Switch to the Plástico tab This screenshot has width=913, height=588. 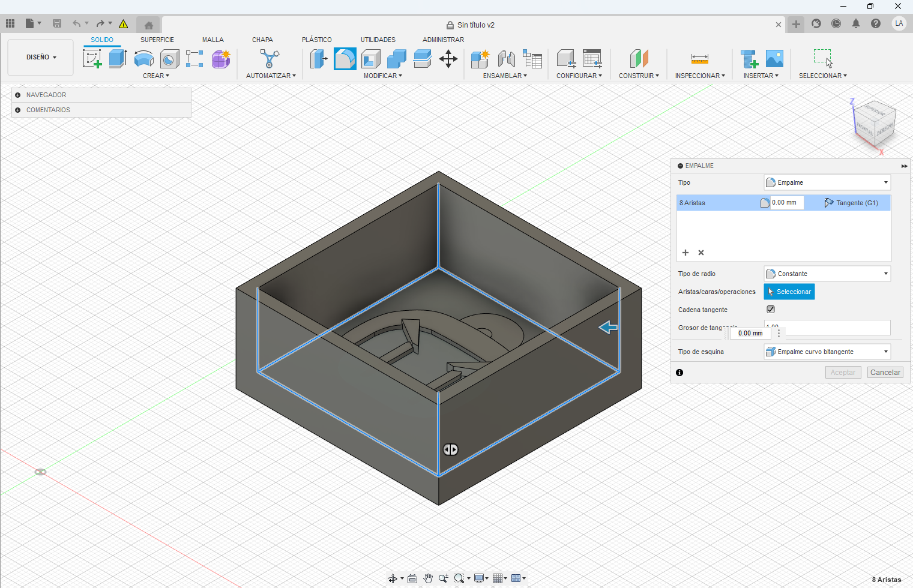click(317, 40)
